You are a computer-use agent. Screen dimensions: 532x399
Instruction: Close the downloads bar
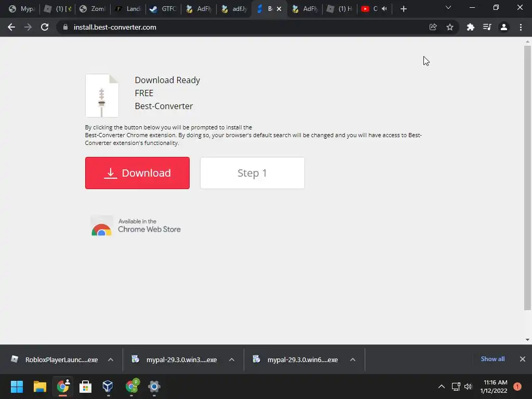pyautogui.click(x=523, y=359)
